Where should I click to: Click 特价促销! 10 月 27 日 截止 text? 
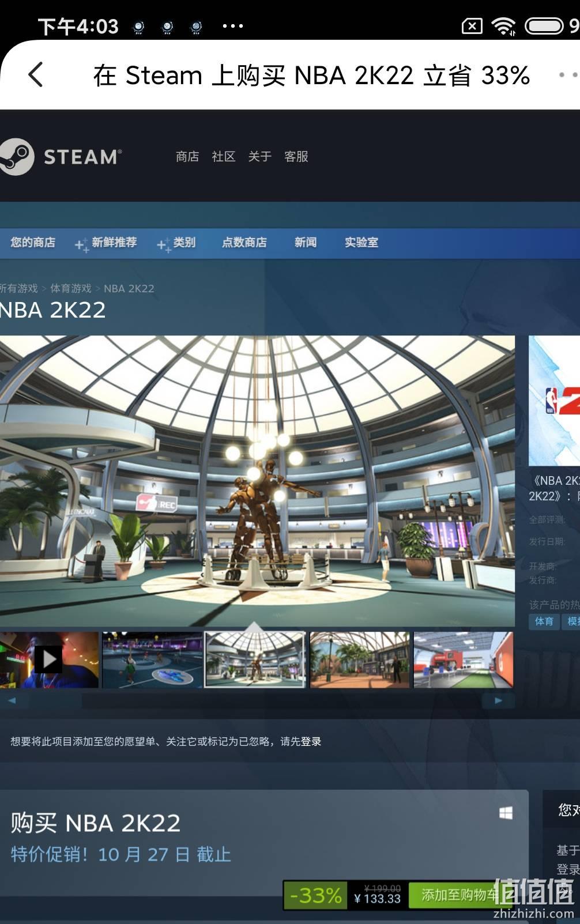coord(120,854)
